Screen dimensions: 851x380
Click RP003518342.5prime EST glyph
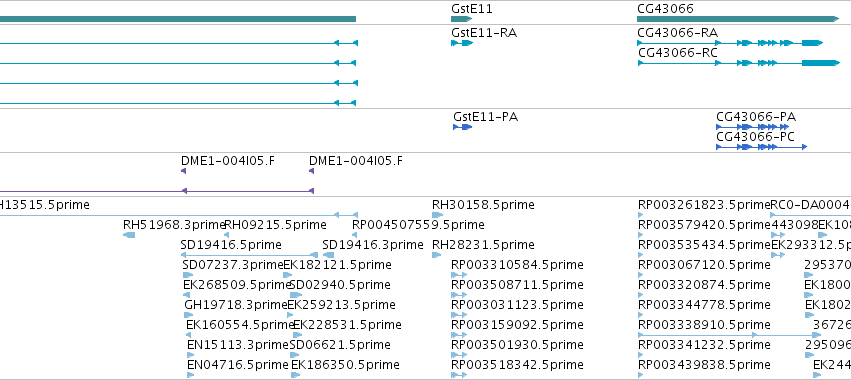(x=459, y=375)
